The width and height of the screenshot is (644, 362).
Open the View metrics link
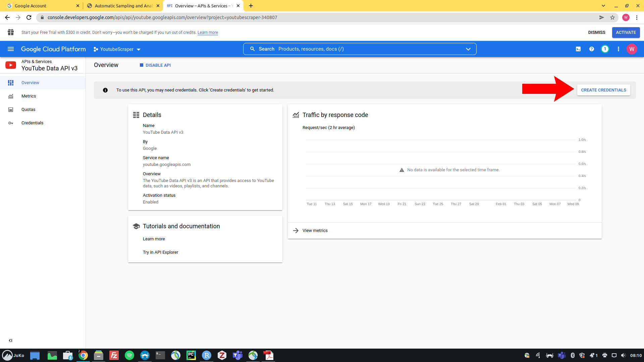click(315, 231)
